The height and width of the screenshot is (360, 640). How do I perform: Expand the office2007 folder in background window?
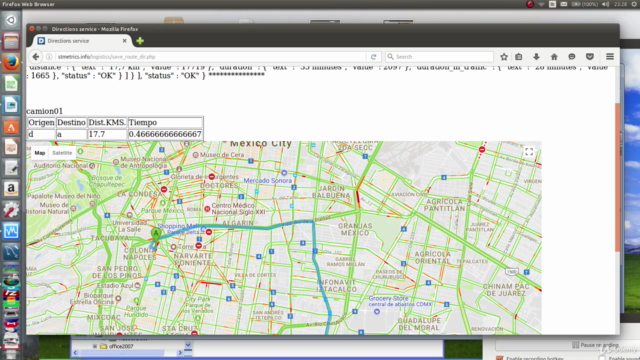(x=95, y=346)
